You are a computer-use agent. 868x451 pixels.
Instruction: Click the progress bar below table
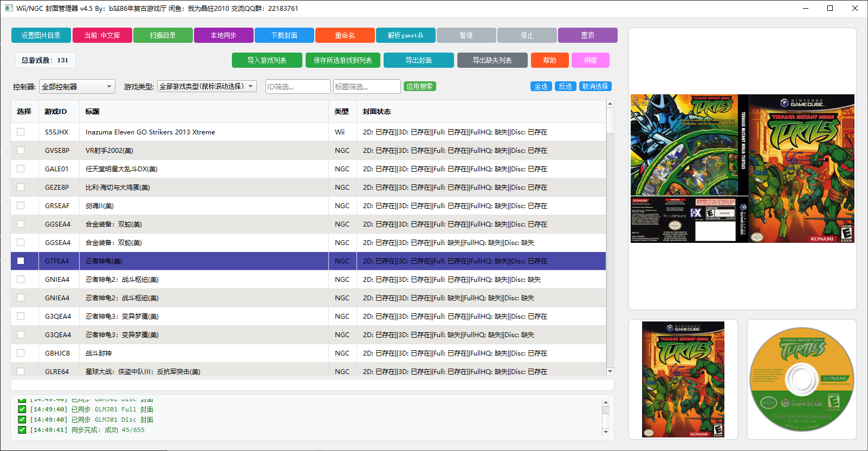(312, 385)
